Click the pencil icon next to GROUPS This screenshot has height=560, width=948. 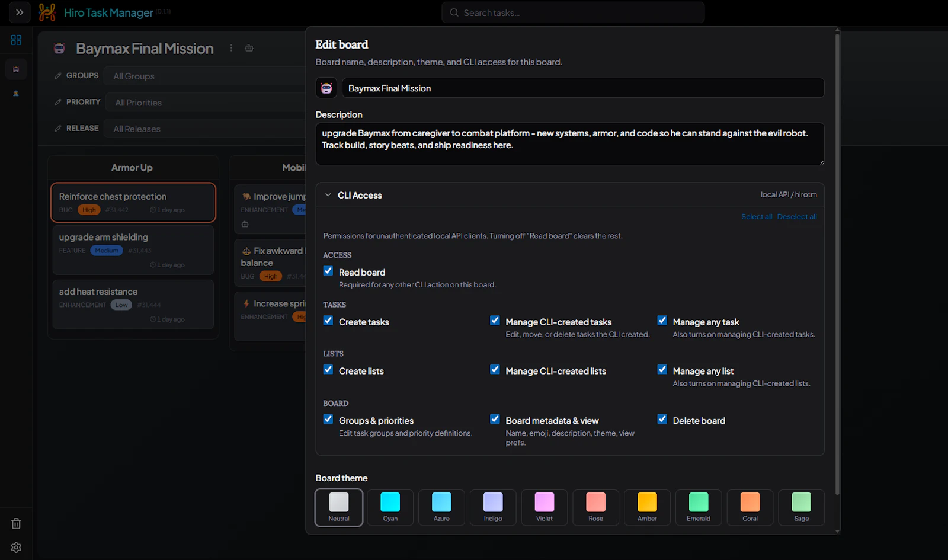pyautogui.click(x=58, y=76)
